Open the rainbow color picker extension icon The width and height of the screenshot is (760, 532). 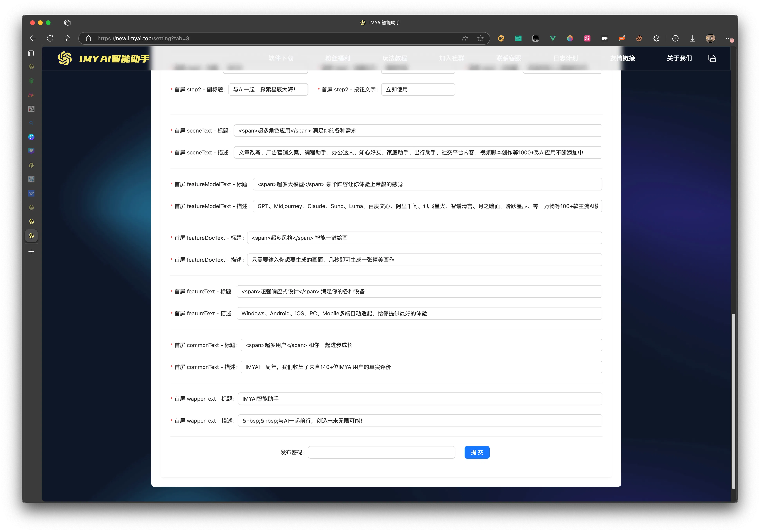pos(570,38)
